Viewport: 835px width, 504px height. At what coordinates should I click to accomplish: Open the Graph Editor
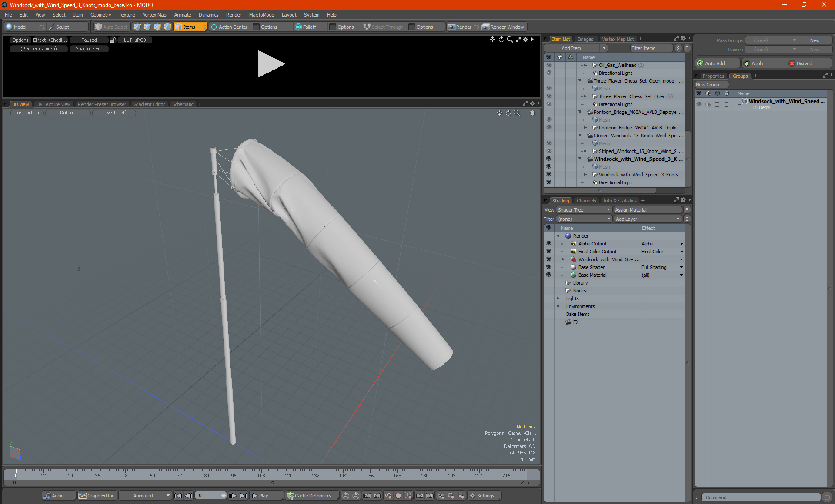[97, 496]
